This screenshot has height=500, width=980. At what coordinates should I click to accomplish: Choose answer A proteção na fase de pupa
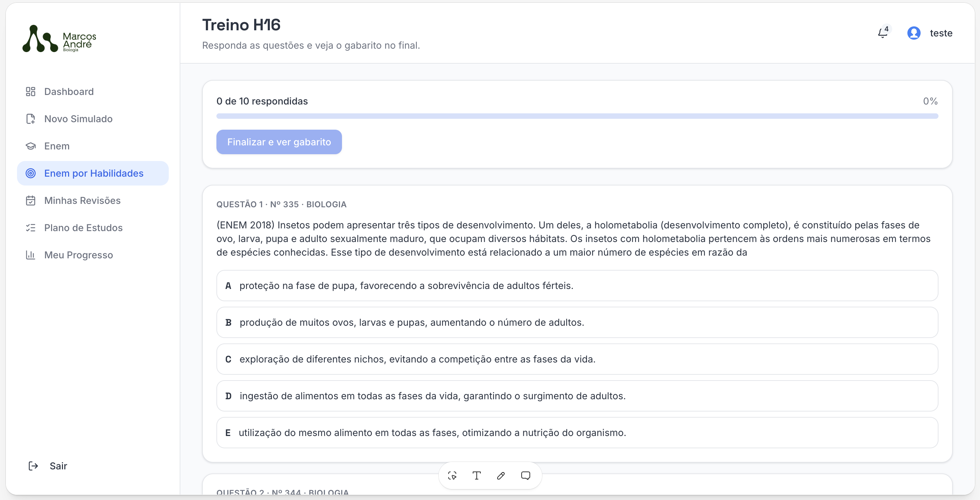(577, 286)
